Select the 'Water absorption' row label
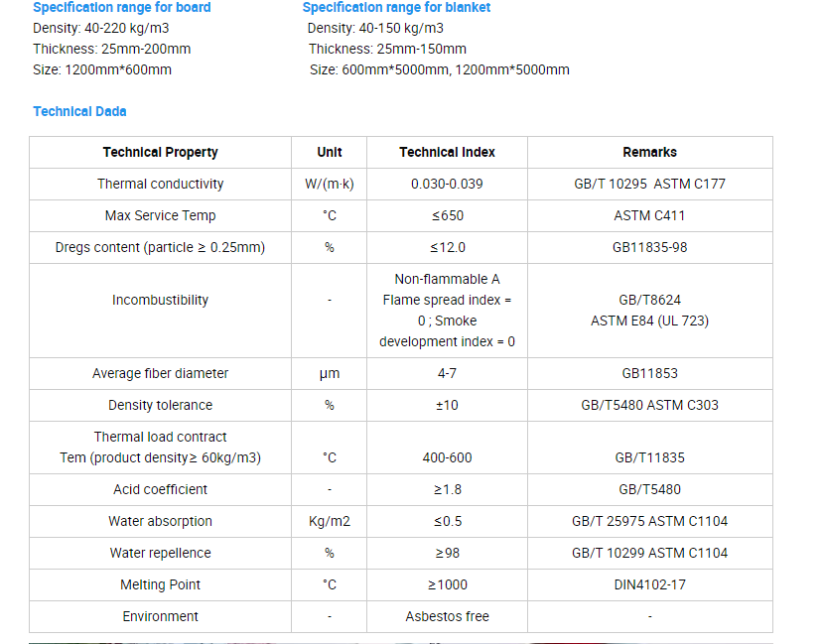This screenshot has height=644, width=823. tap(160, 521)
